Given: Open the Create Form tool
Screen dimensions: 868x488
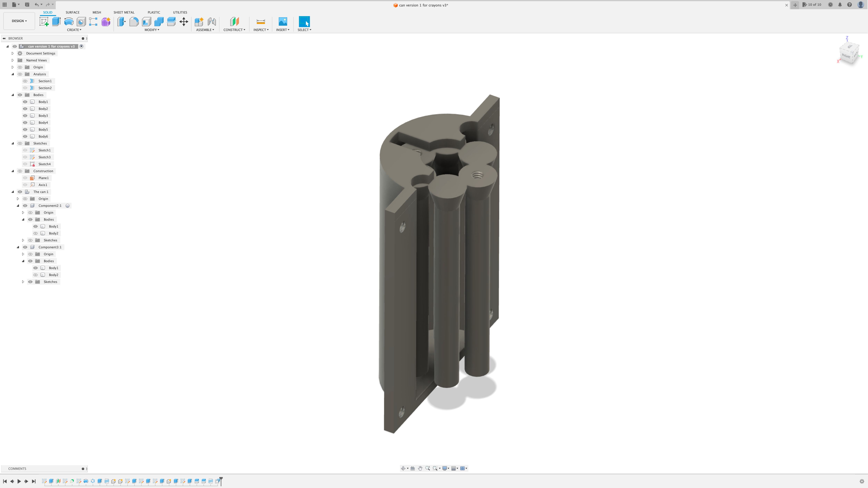Looking at the screenshot, I should pyautogui.click(x=106, y=22).
